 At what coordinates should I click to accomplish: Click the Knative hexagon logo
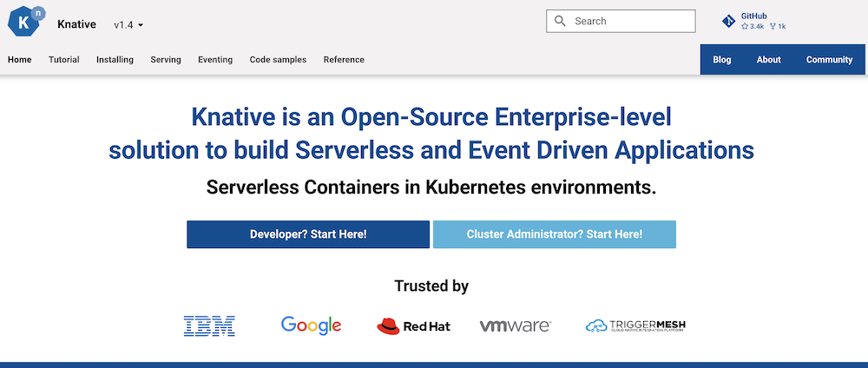click(x=26, y=22)
